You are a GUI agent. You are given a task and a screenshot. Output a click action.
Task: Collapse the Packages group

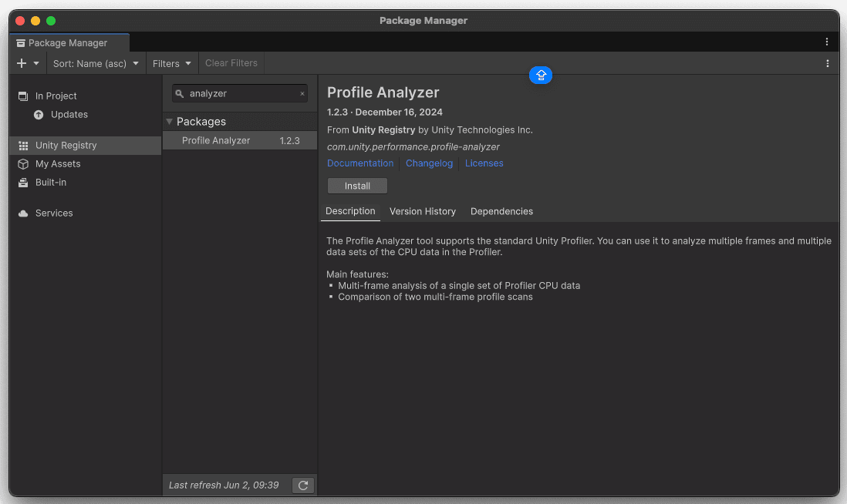(x=169, y=121)
